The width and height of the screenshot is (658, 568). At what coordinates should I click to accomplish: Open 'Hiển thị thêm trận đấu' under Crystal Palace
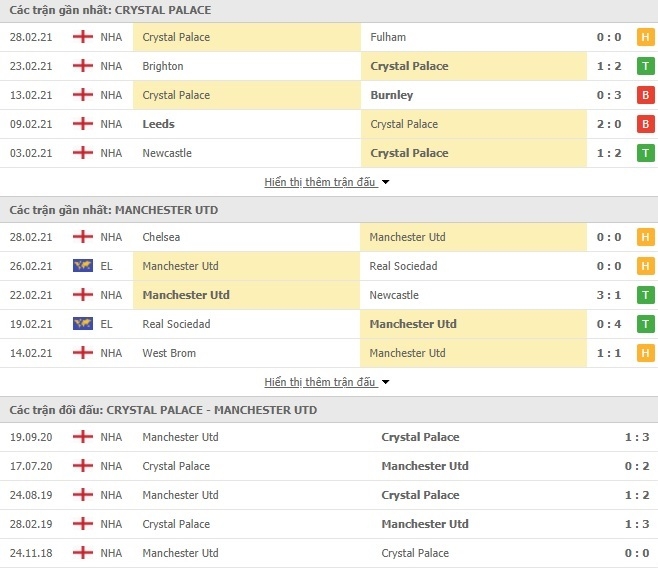click(x=320, y=182)
